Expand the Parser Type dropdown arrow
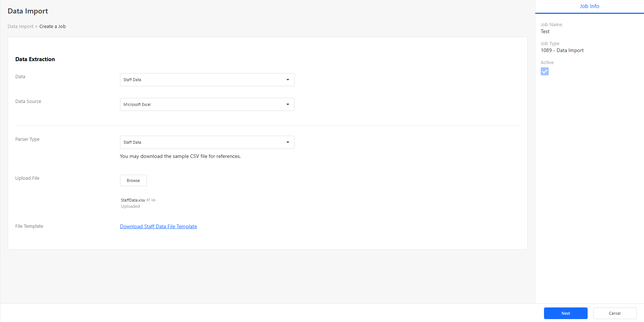This screenshot has height=322, width=644. (x=288, y=142)
